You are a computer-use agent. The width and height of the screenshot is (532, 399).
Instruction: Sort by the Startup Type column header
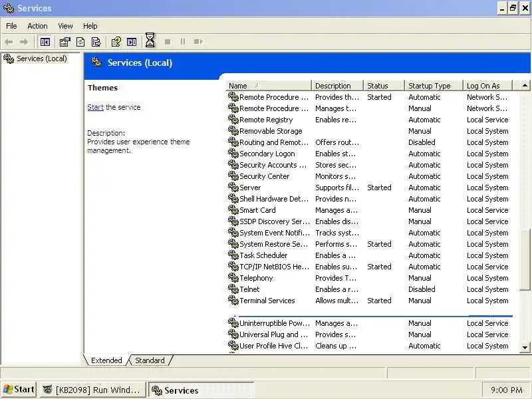pyautogui.click(x=434, y=86)
